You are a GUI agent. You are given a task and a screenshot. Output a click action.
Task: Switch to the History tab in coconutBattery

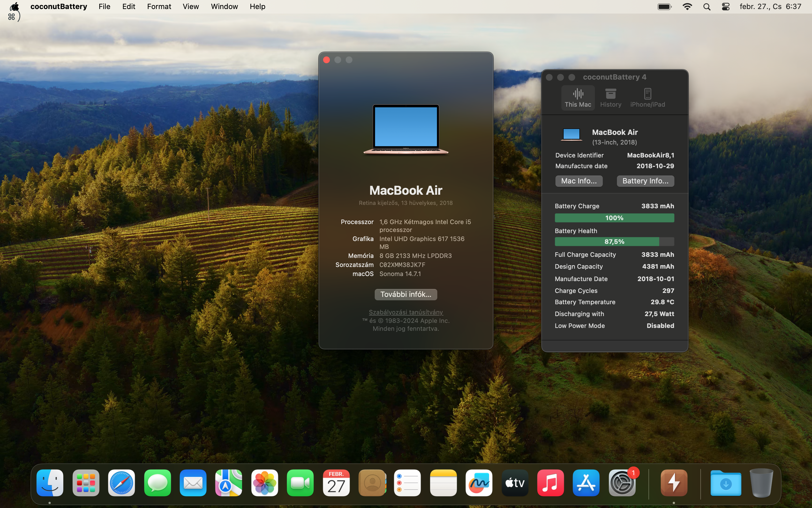coord(611,98)
